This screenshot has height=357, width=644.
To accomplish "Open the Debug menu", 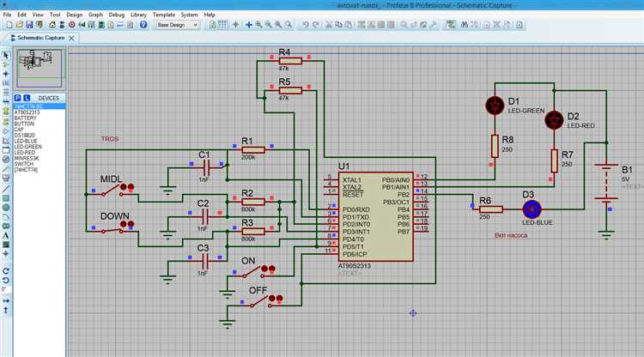I will [x=116, y=15].
